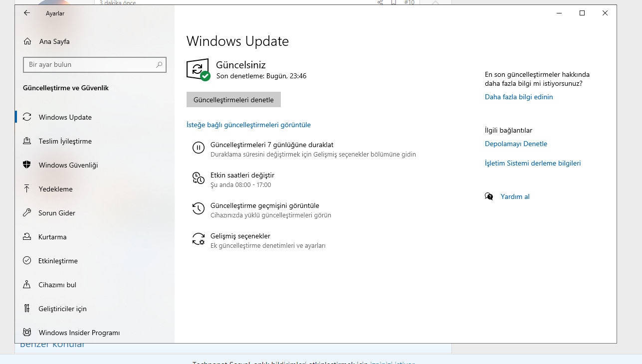Viewport: 642px width, 364px height.
Task: Click the shield icon for Windows Güvenliği
Action: [x=27, y=165]
